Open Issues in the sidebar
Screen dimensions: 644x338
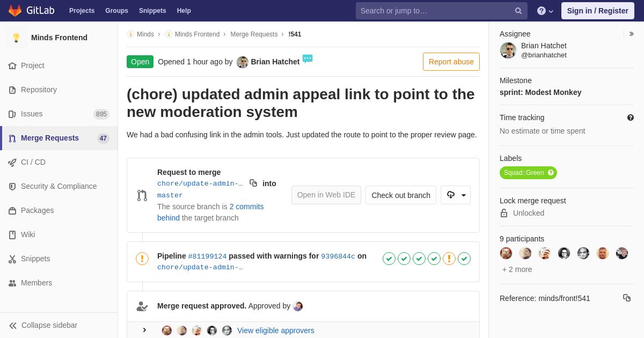click(59, 114)
